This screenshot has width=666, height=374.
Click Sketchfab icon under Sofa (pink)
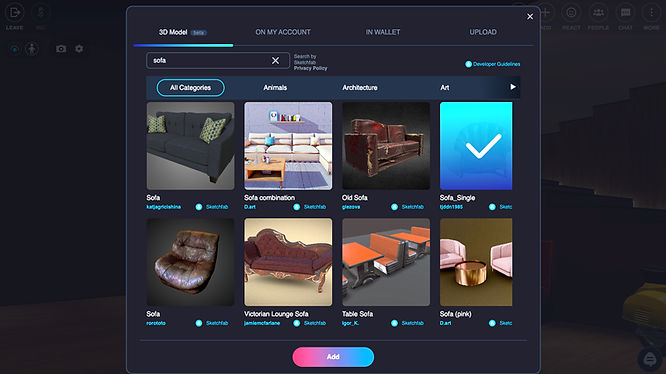(x=492, y=323)
